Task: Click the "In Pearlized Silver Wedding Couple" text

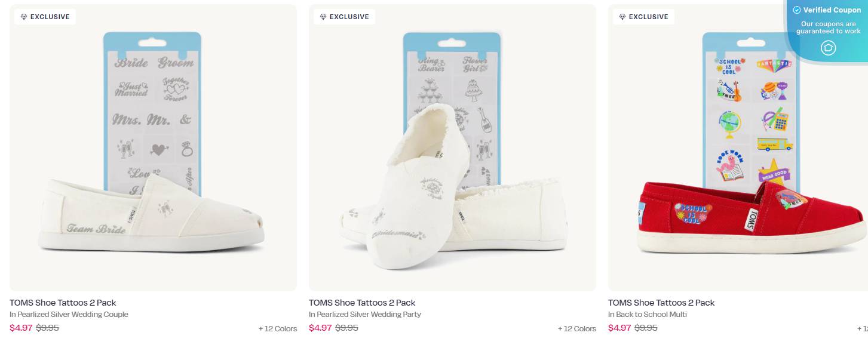Action: pos(69,315)
